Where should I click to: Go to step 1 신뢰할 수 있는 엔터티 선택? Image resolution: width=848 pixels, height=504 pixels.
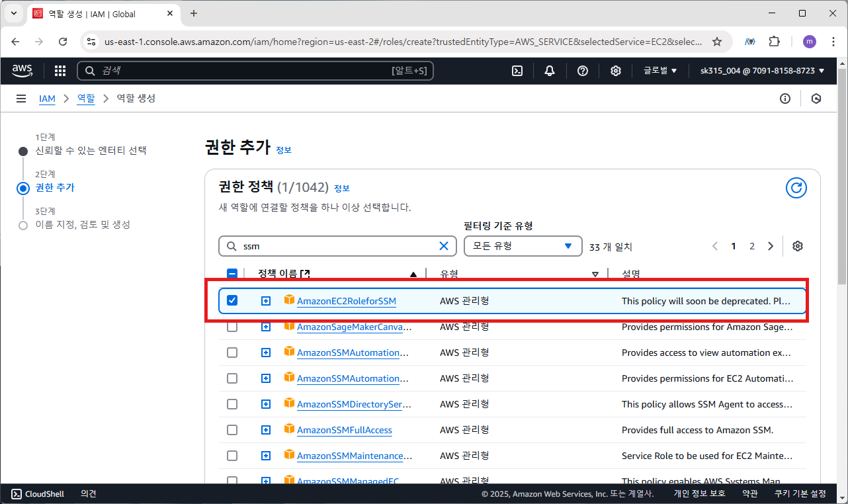coord(91,150)
